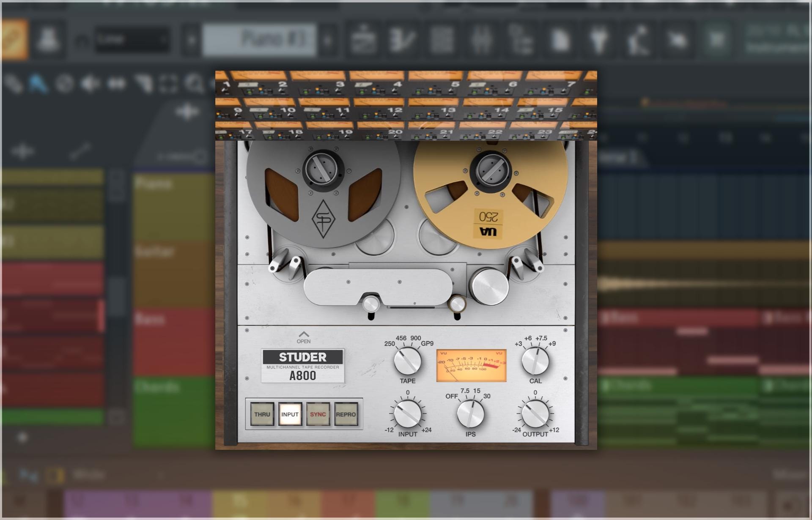Click the IPS tape speed knob

[x=471, y=413]
